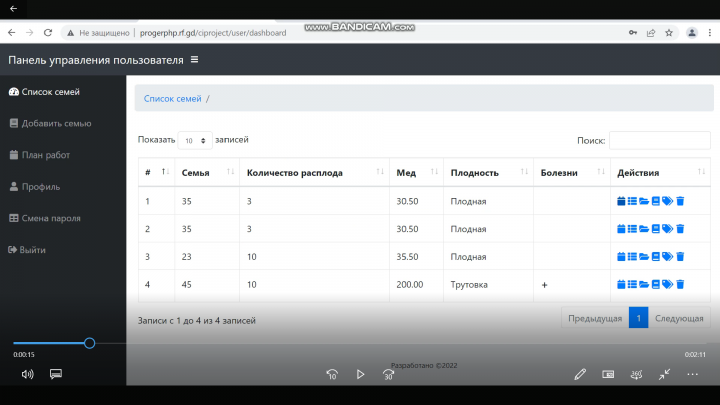Bookmark this page with the star icon
Screen dimensions: 720x405
(669, 33)
